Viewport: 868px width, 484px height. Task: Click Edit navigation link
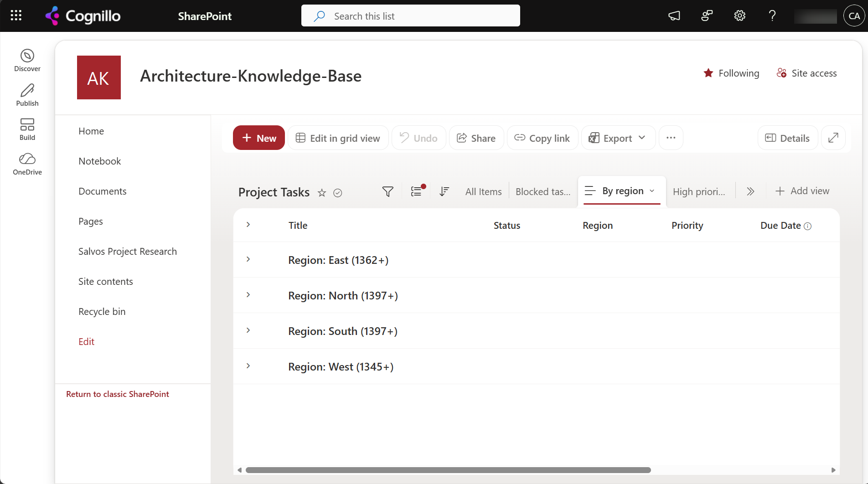(87, 342)
